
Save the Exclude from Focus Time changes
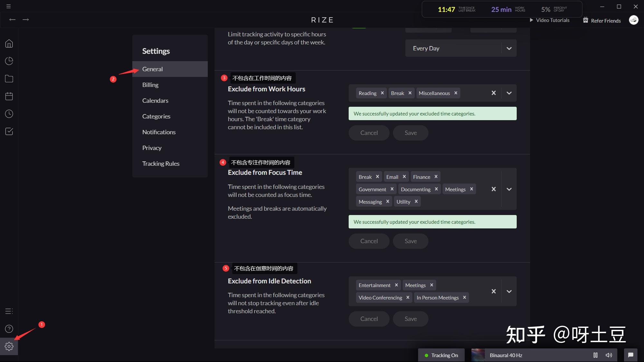tap(411, 241)
